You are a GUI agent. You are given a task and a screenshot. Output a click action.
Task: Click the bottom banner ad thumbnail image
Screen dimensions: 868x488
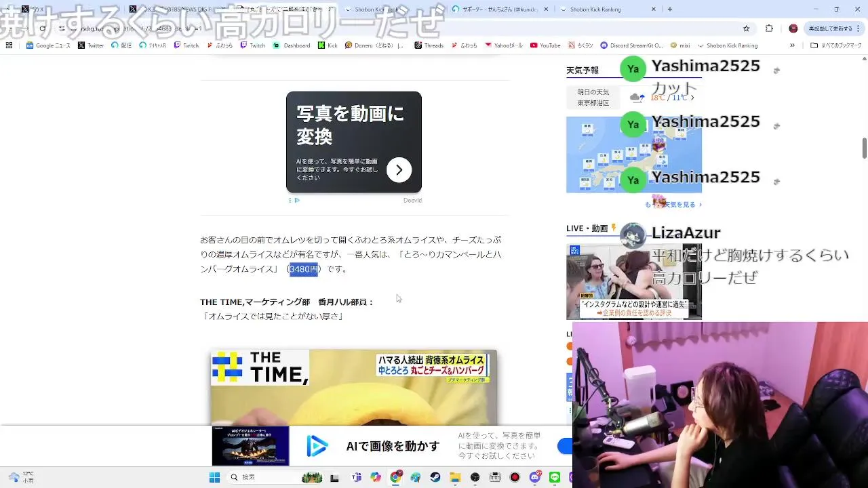(x=250, y=446)
